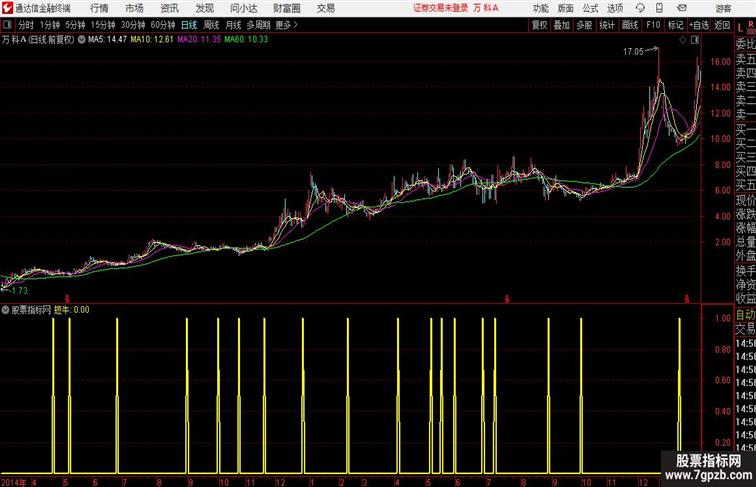Click the 2014年 date axis label
Viewport: 756px width, 487px height.
tap(14, 482)
